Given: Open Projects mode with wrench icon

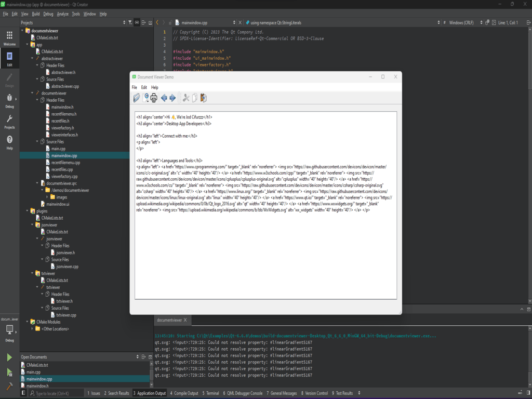Looking at the screenshot, I should 9,122.
